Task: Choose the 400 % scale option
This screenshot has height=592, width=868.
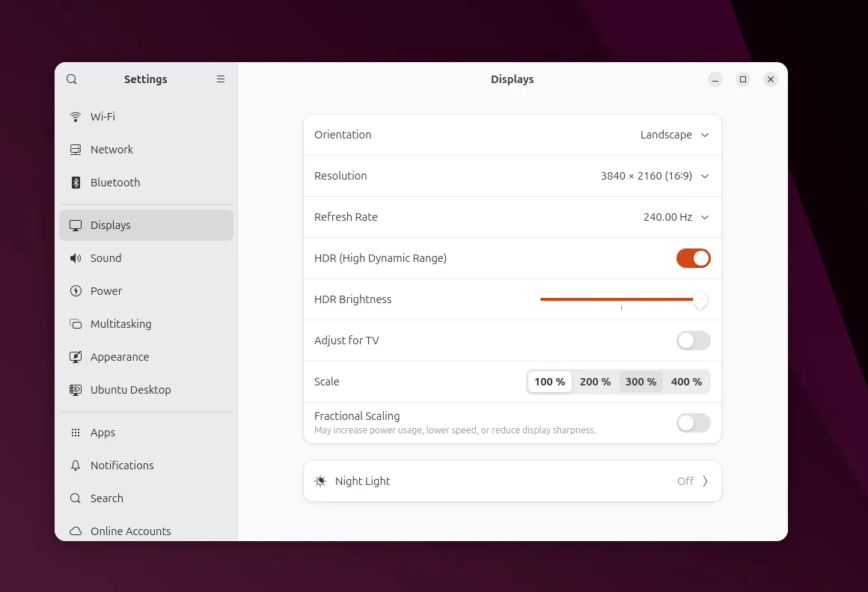Action: [686, 382]
